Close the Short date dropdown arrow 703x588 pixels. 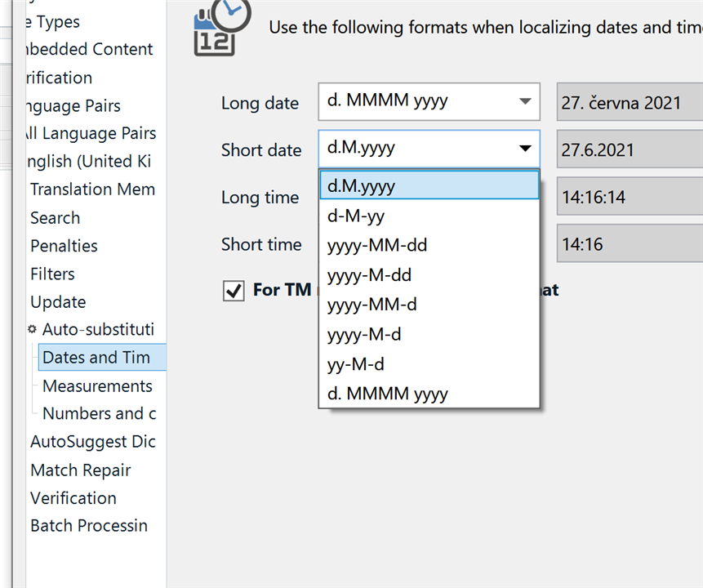[x=525, y=149]
